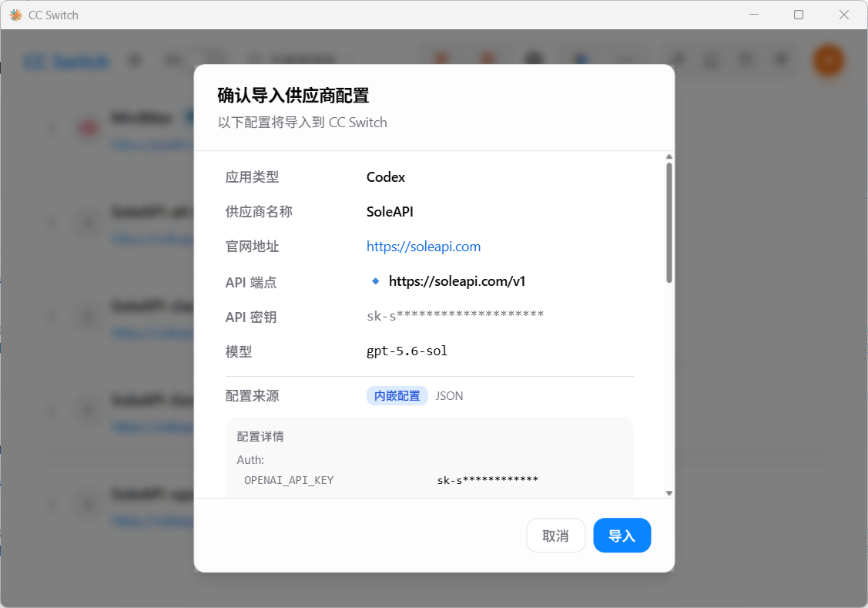Click the 配置详情 heading
The height and width of the screenshot is (608, 868).
click(x=260, y=436)
